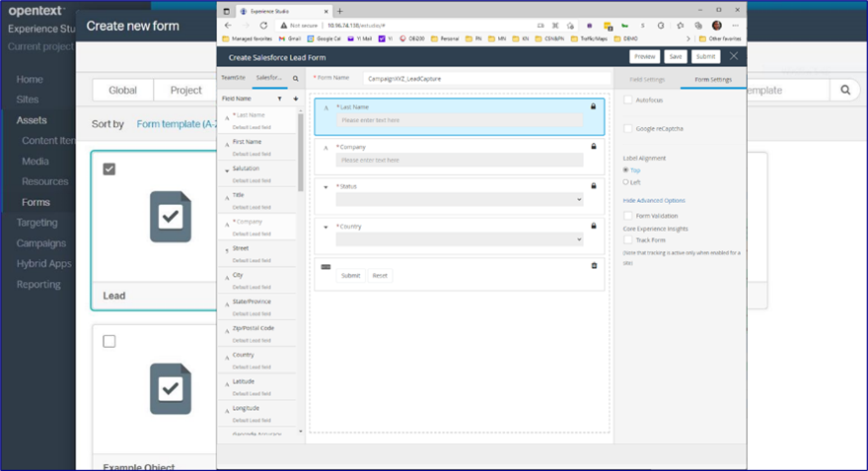Open the Google Cal bookmark

(324, 38)
